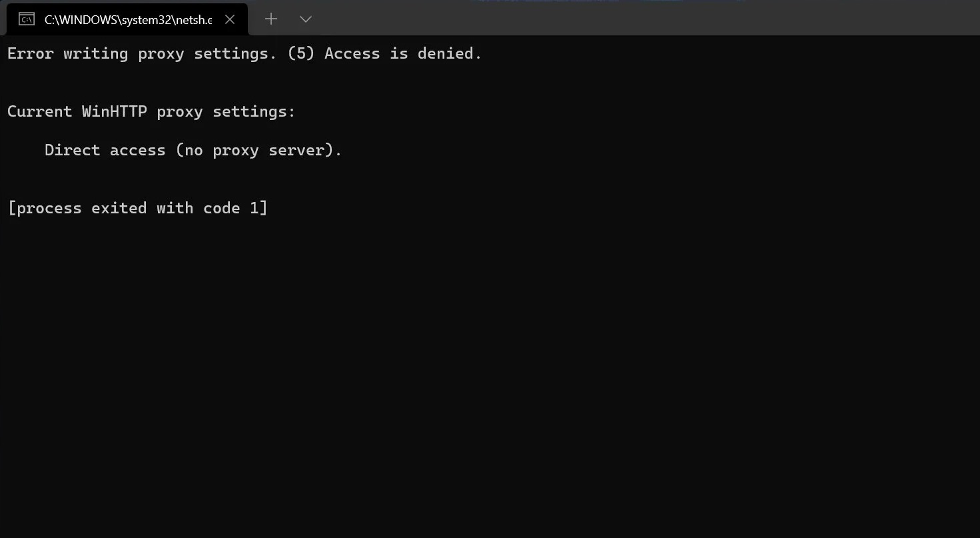Click the (5) error code
This screenshot has height=538, width=980.
tap(300, 53)
